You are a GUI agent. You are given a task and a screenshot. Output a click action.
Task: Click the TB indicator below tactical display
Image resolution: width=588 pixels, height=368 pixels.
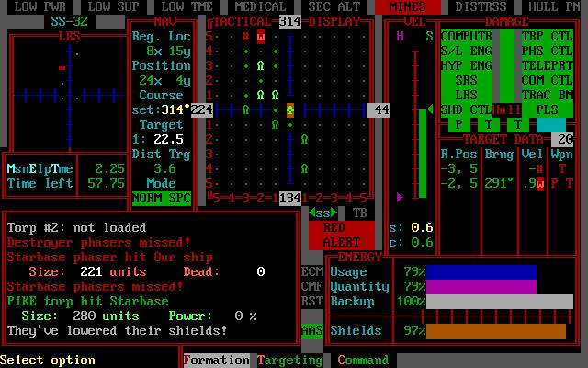coord(359,213)
